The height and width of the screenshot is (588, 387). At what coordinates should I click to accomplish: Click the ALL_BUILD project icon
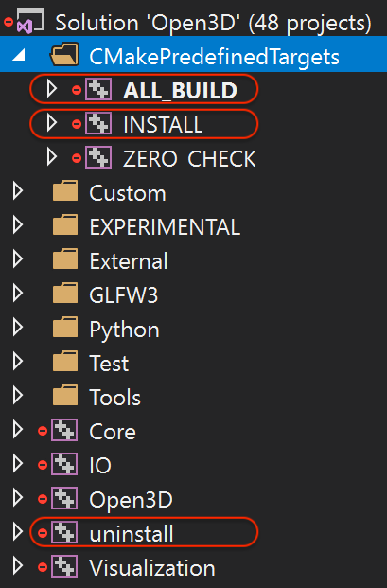click(98, 90)
